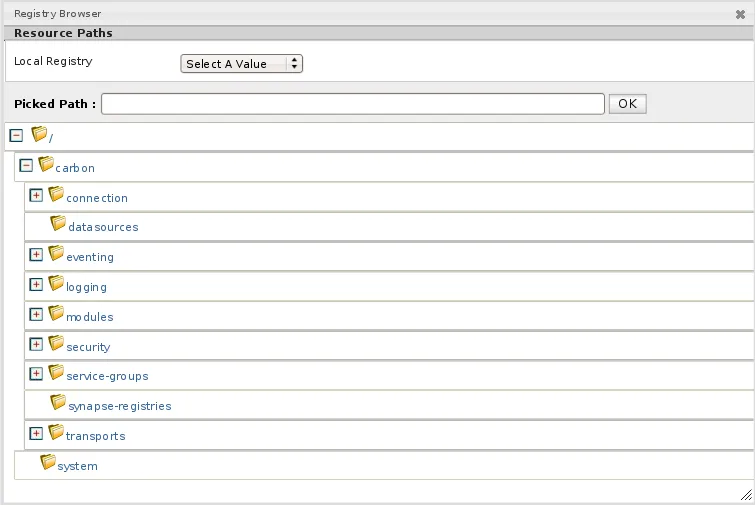The width and height of the screenshot is (755, 505).
Task: Select the eventing path link
Action: click(90, 257)
